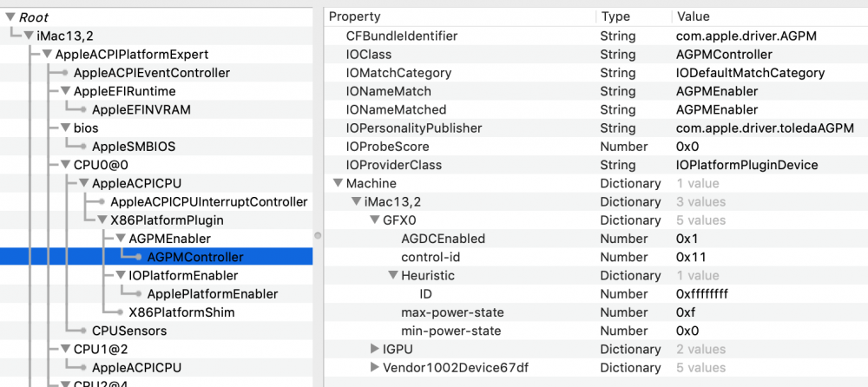Select the IOProbeScore property row
Image resolution: width=868 pixels, height=387 pixels.
[595, 147]
